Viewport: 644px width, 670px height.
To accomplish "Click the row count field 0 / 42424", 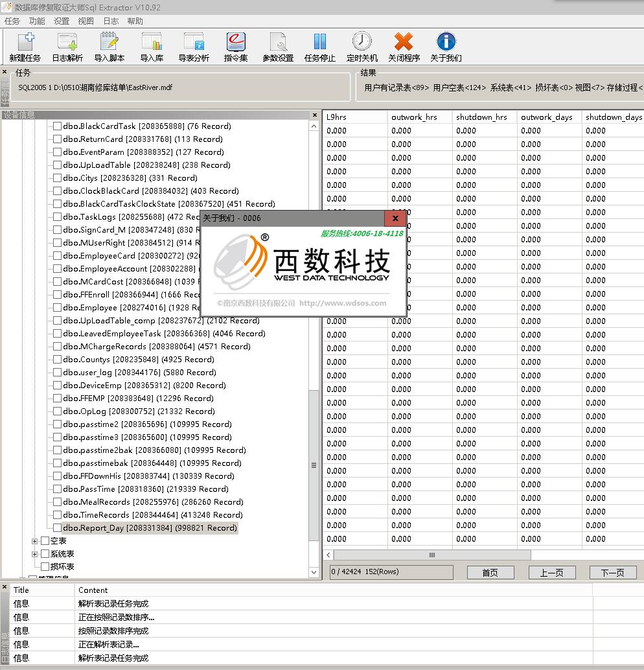I will (391, 572).
